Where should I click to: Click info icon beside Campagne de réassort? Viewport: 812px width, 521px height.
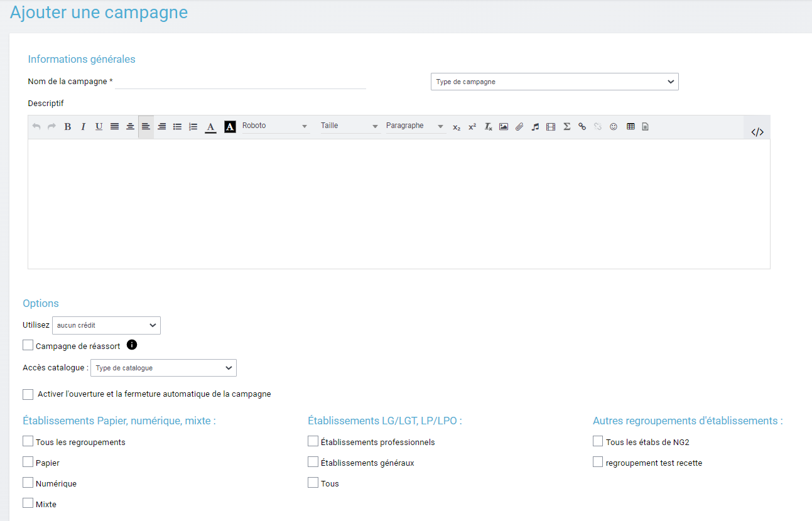click(x=132, y=345)
